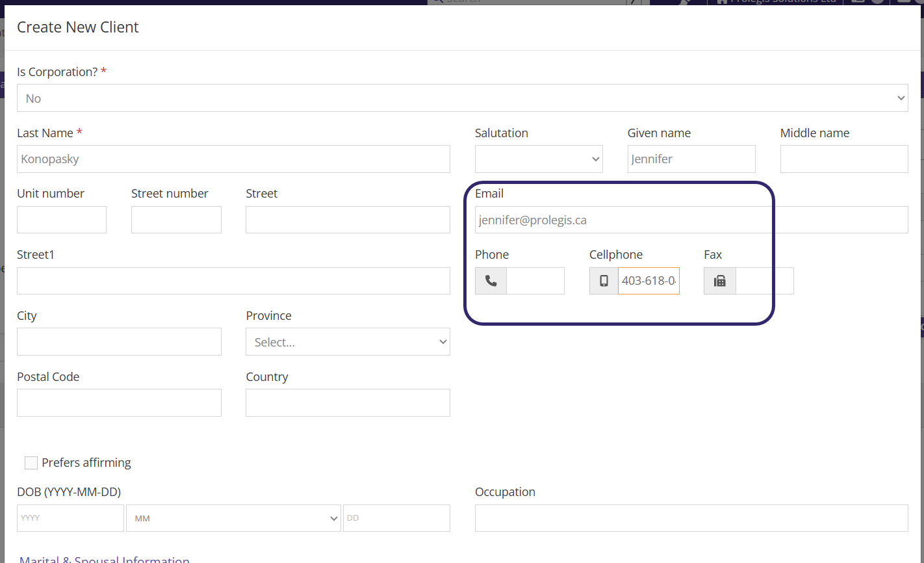Click the Postal Code input
The height and width of the screenshot is (563, 924).
coord(119,403)
